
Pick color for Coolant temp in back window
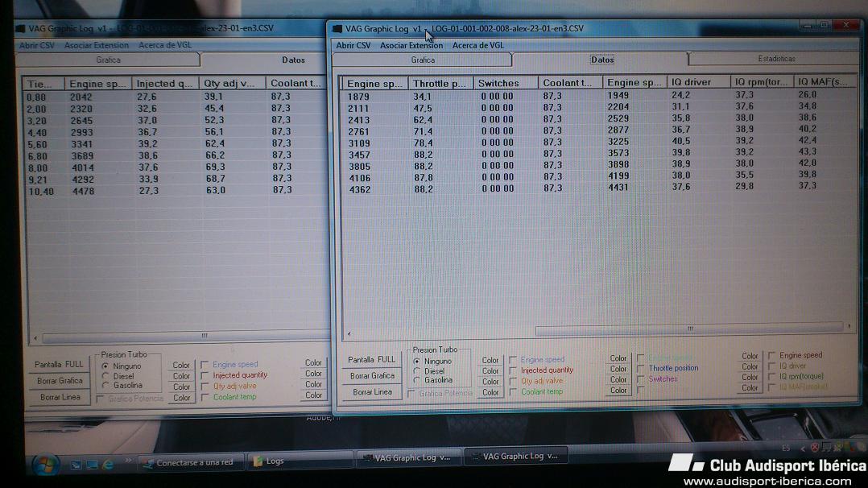click(181, 398)
